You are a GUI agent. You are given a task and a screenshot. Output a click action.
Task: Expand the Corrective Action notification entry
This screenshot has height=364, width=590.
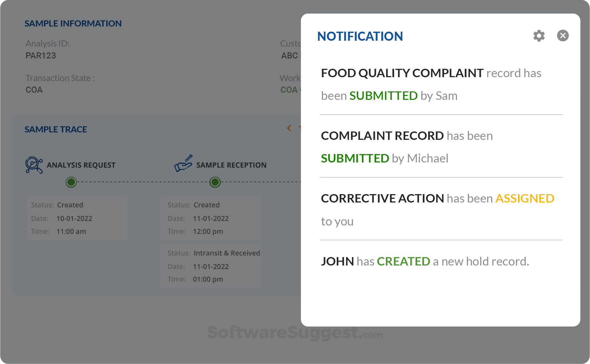[x=438, y=210]
